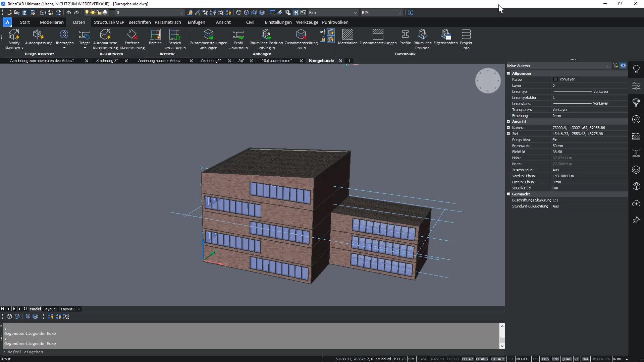Click Bereich aktualisieren icon

(174, 39)
